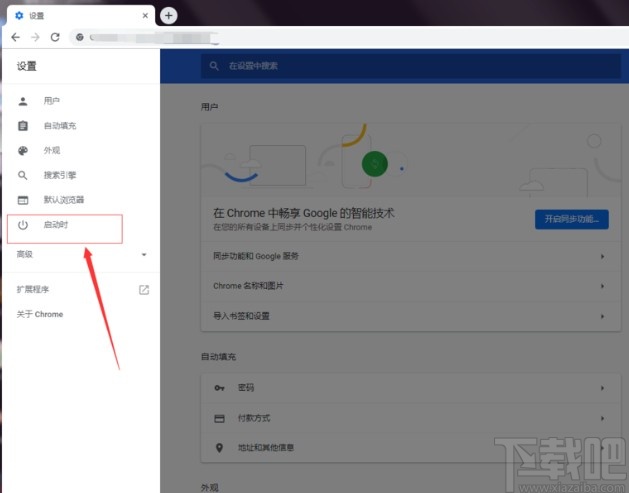Screen dimensions: 629x493
Task: Click the 启动时 power icon
Action: pos(23,225)
